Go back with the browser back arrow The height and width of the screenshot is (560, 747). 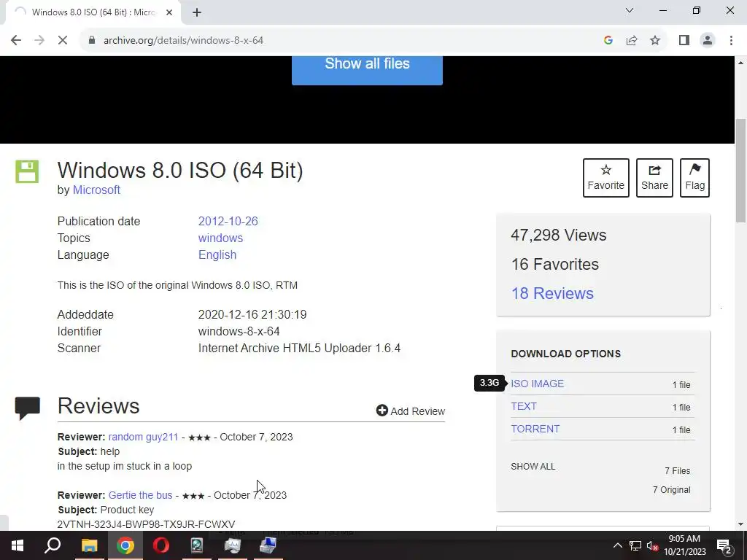16,41
